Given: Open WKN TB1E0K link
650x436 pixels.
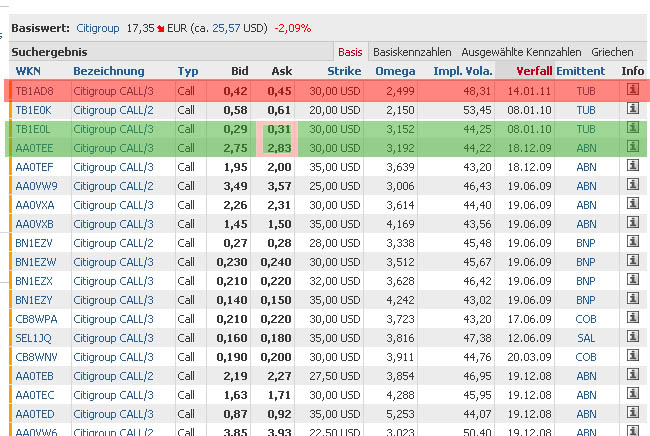Looking at the screenshot, I should (x=33, y=110).
